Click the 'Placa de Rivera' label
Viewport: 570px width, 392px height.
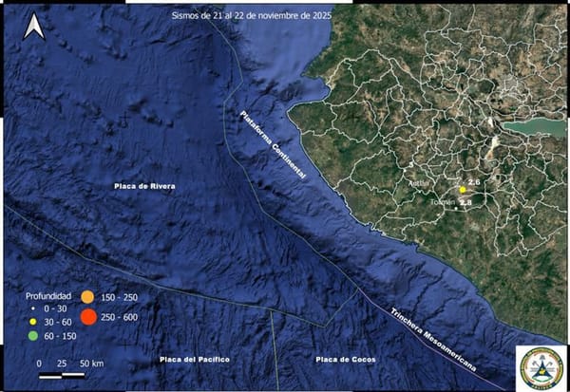144,186
